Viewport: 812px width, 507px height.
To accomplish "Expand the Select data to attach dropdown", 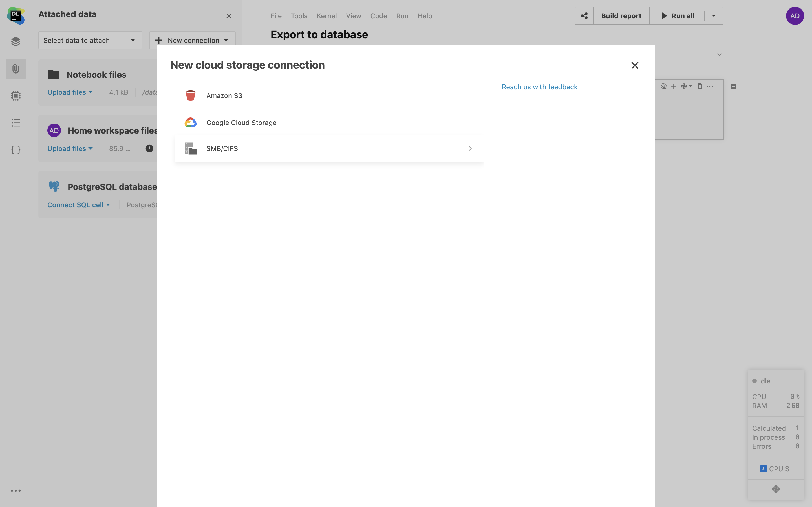I will [x=90, y=40].
